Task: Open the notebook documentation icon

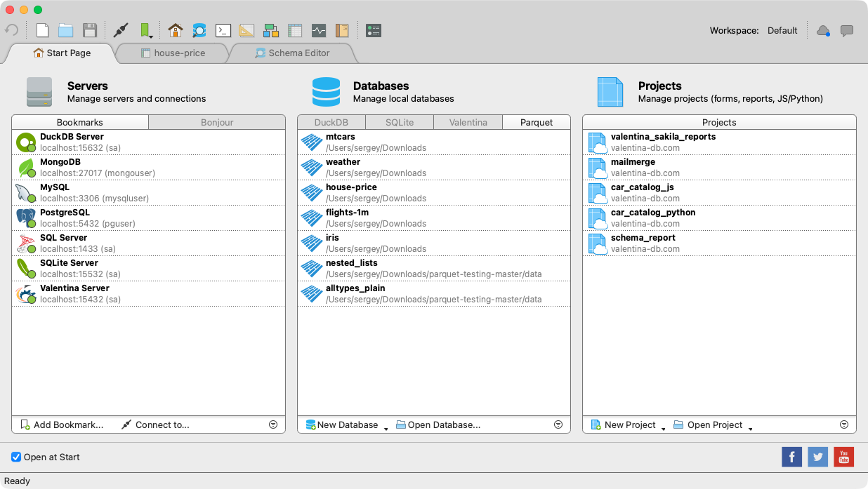Action: 342,30
